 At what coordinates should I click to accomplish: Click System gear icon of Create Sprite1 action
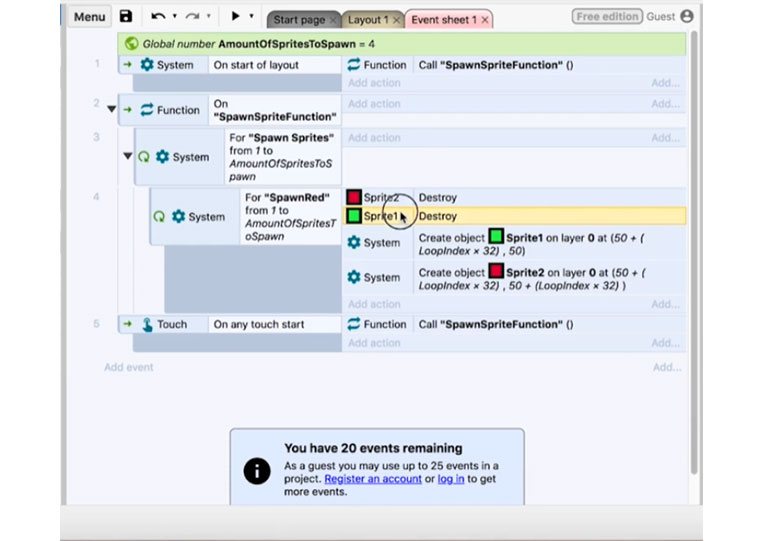pos(354,242)
